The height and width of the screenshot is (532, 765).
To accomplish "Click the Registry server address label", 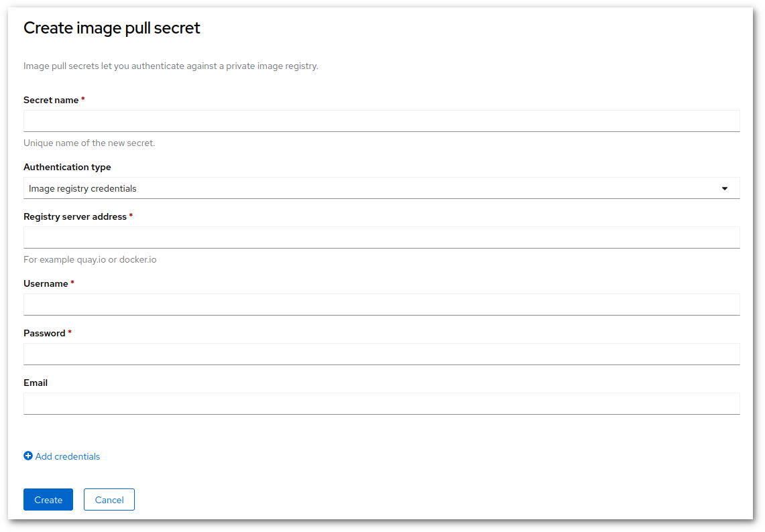I will coord(75,216).
